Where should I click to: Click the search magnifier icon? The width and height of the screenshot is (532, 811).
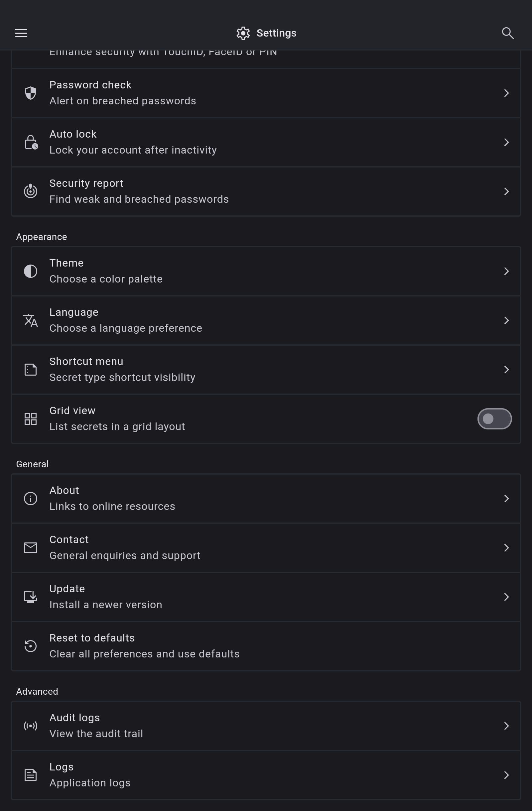(x=507, y=33)
